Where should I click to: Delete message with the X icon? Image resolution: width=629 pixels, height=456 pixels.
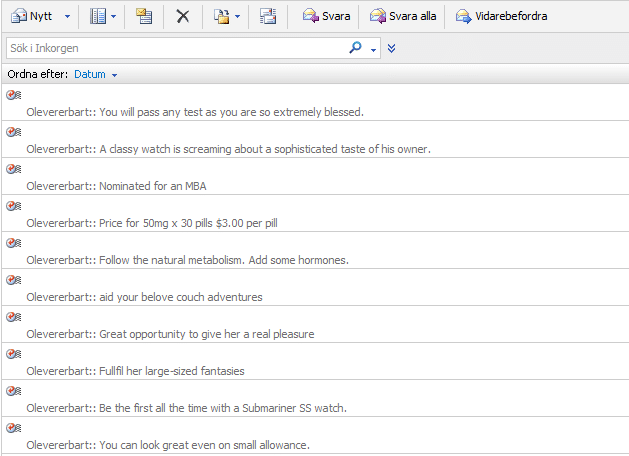[x=182, y=16]
